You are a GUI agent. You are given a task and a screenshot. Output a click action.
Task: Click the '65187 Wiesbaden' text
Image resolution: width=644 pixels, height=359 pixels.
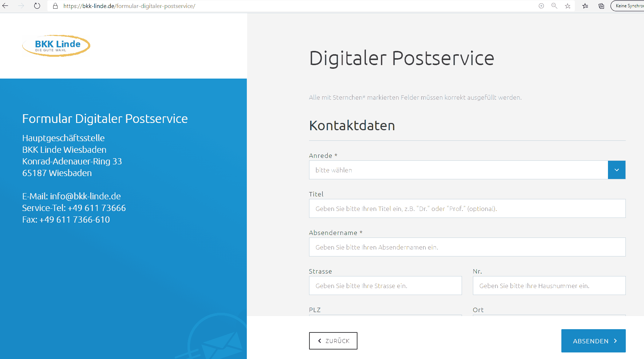(57, 173)
